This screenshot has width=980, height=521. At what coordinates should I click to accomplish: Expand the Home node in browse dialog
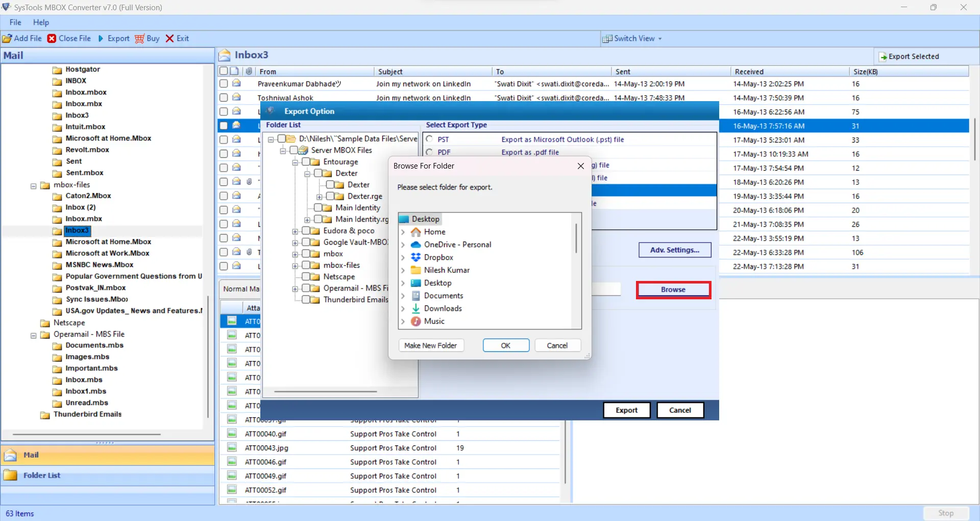[403, 232]
